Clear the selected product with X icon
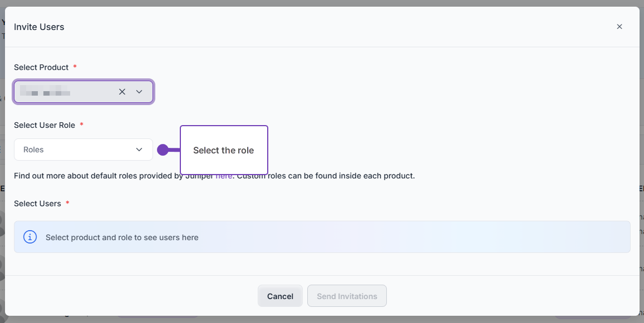 tap(122, 92)
